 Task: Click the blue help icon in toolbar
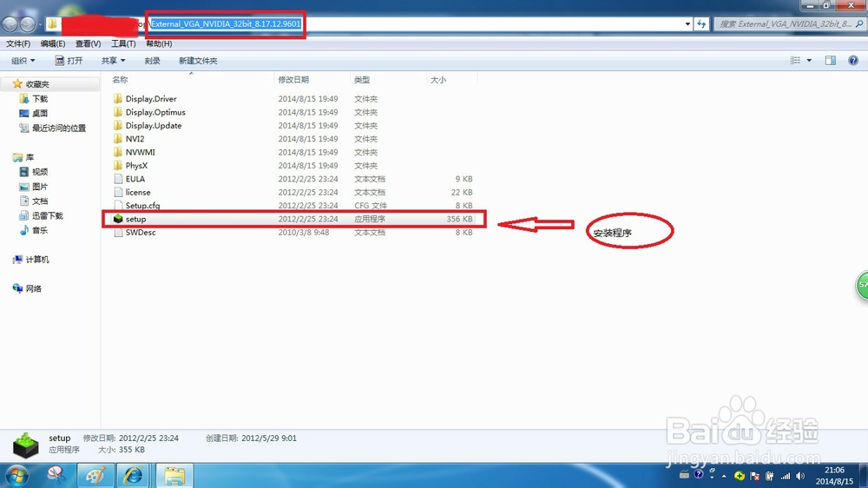853,61
